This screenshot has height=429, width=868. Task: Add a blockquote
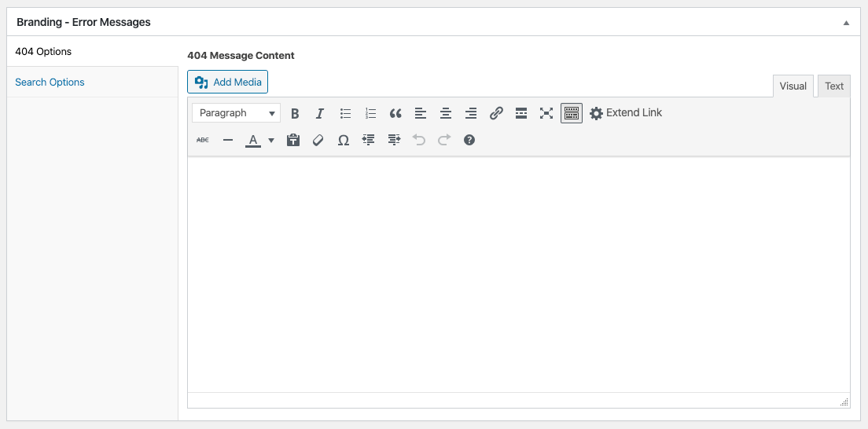point(395,113)
